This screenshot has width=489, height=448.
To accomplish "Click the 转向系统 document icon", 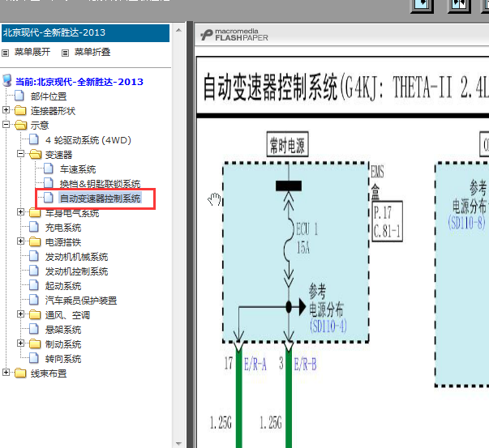I will tap(34, 357).
